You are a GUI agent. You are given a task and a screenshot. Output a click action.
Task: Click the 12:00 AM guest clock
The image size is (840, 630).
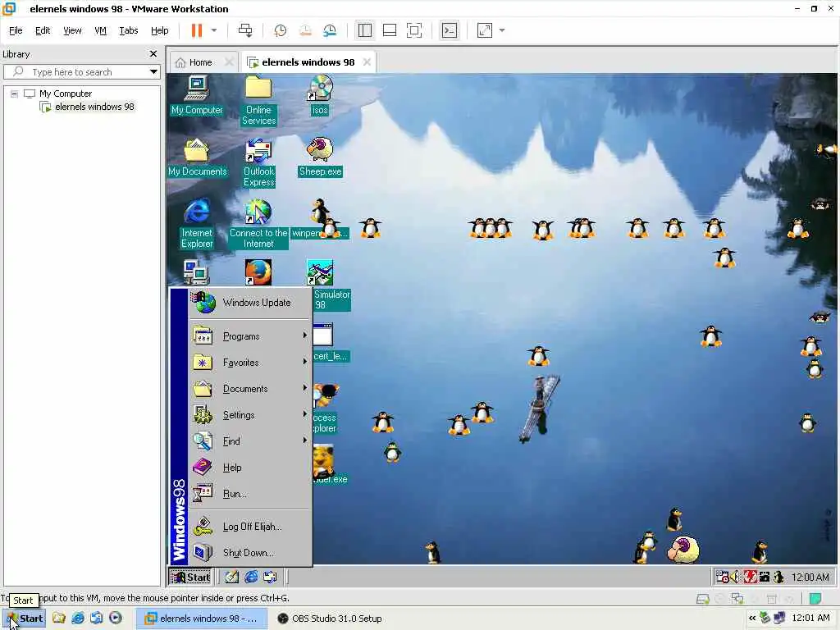point(810,577)
